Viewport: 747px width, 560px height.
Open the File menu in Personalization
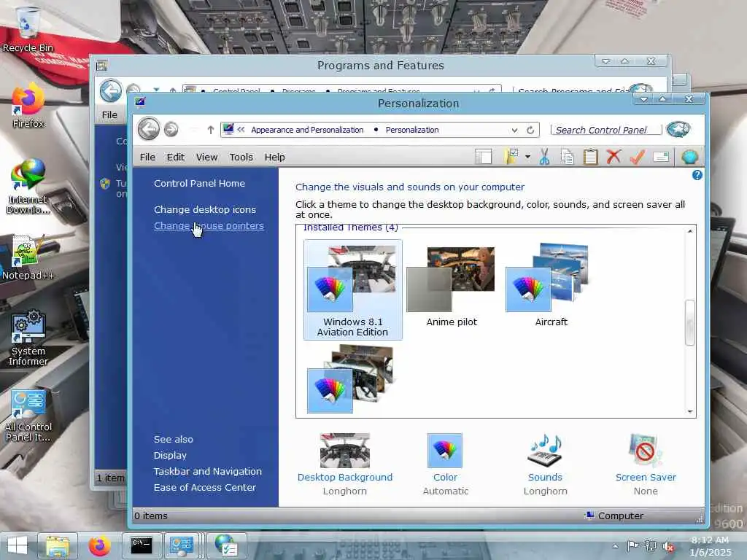[147, 157]
